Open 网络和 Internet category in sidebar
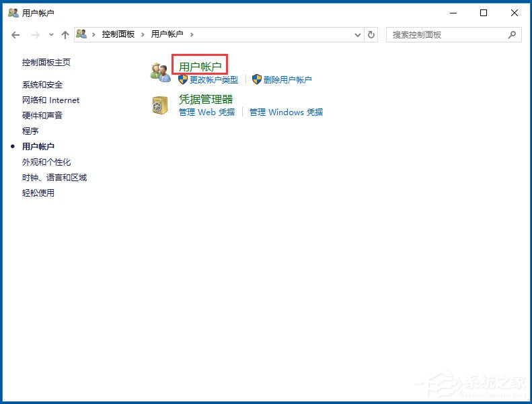 (x=50, y=100)
